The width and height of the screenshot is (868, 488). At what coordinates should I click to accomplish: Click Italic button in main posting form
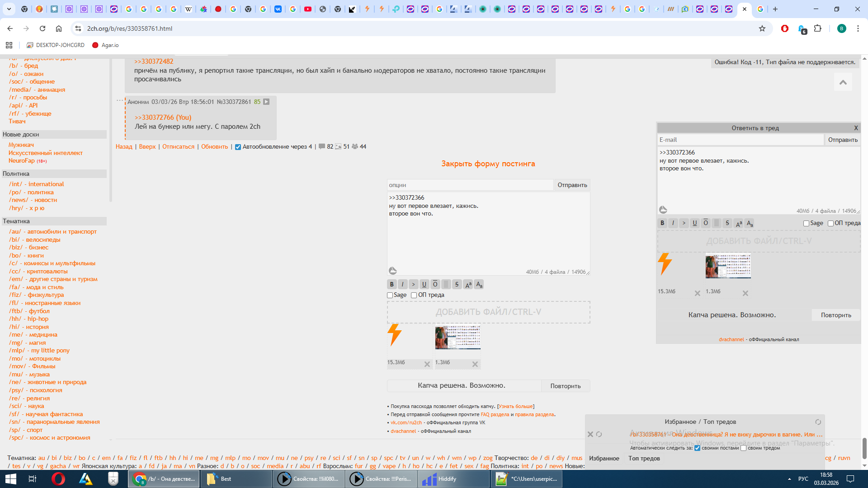coord(402,284)
